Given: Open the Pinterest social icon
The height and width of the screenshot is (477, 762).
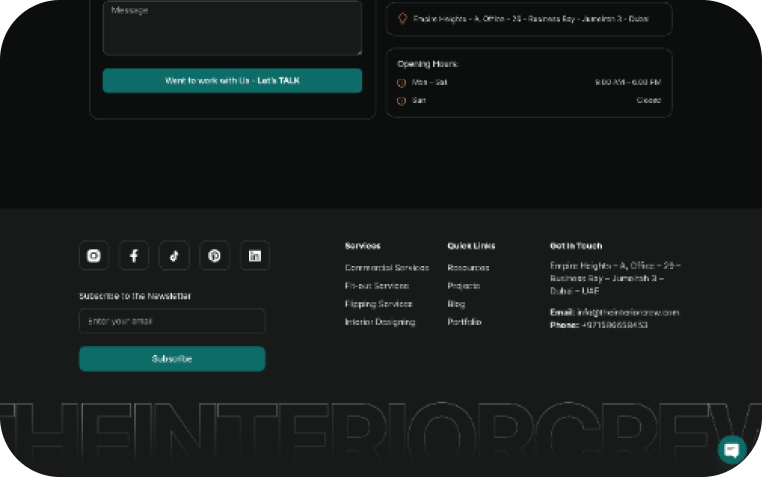Looking at the screenshot, I should tap(214, 256).
